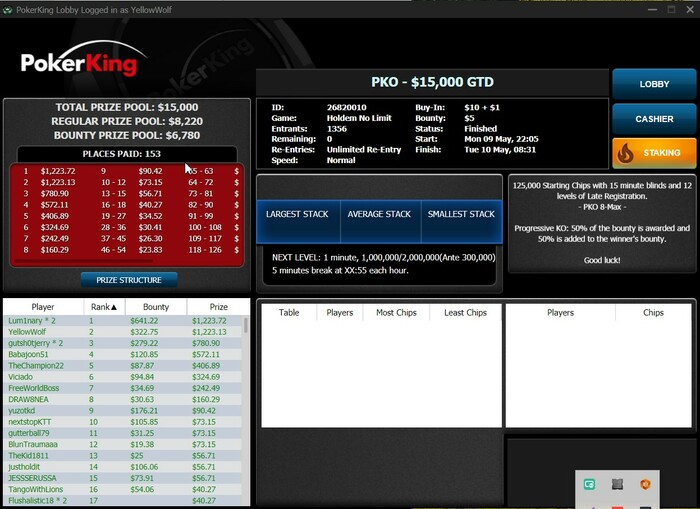
Task: Click the PokerKing logo
Action: (x=83, y=59)
